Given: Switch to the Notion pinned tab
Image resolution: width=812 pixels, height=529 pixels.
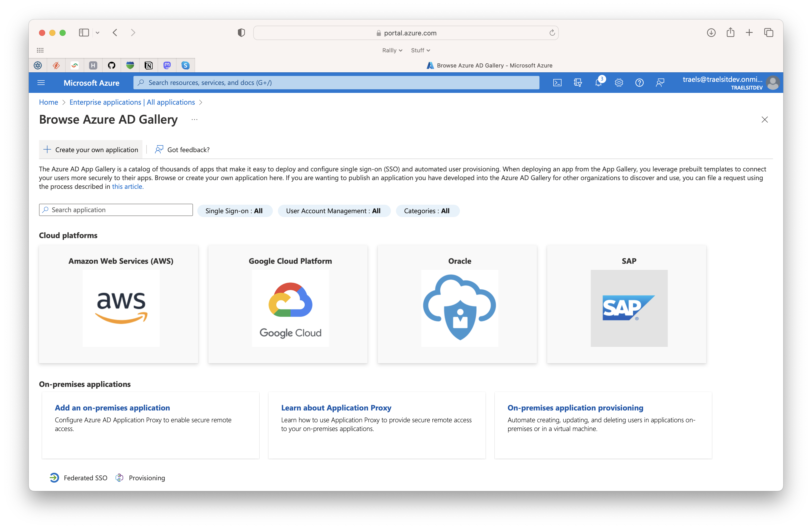Looking at the screenshot, I should coord(148,65).
